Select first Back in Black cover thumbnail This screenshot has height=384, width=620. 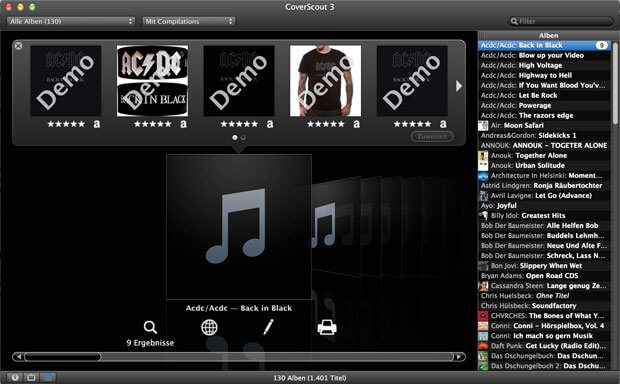point(66,81)
